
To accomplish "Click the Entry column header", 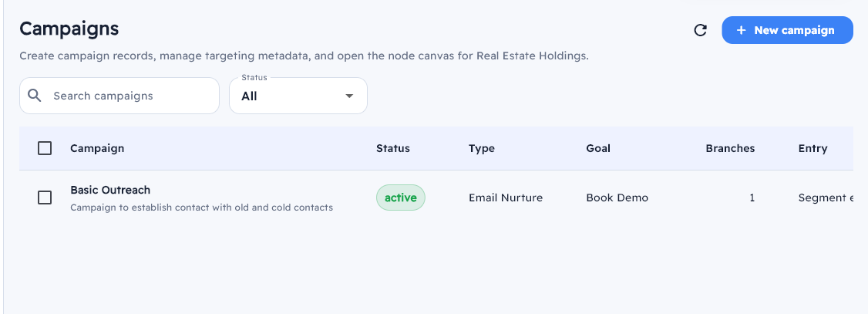I will click(812, 148).
